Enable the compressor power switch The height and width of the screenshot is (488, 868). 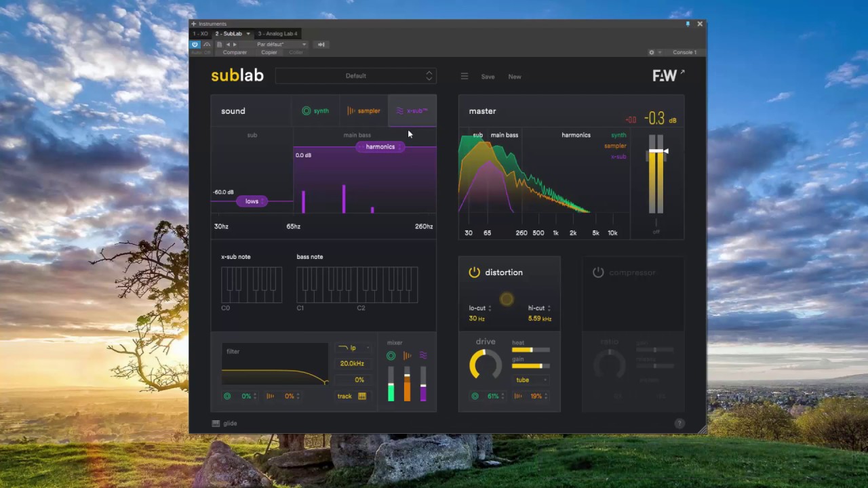(598, 272)
